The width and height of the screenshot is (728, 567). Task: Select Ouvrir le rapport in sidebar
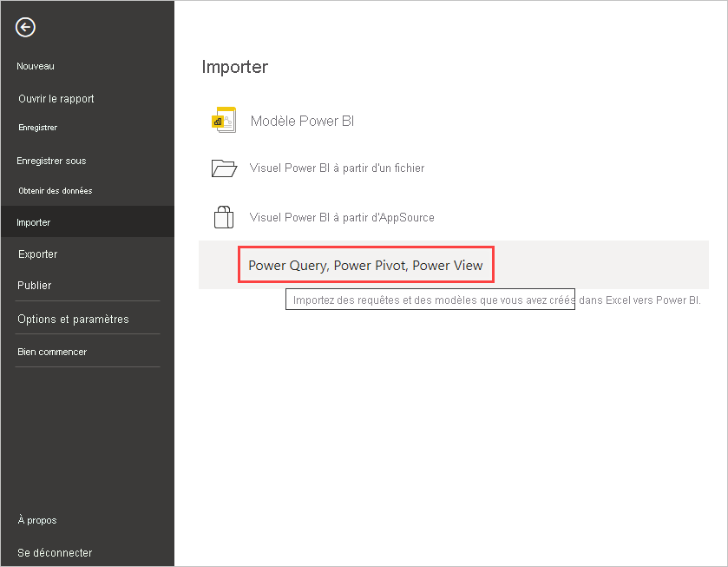click(x=56, y=98)
